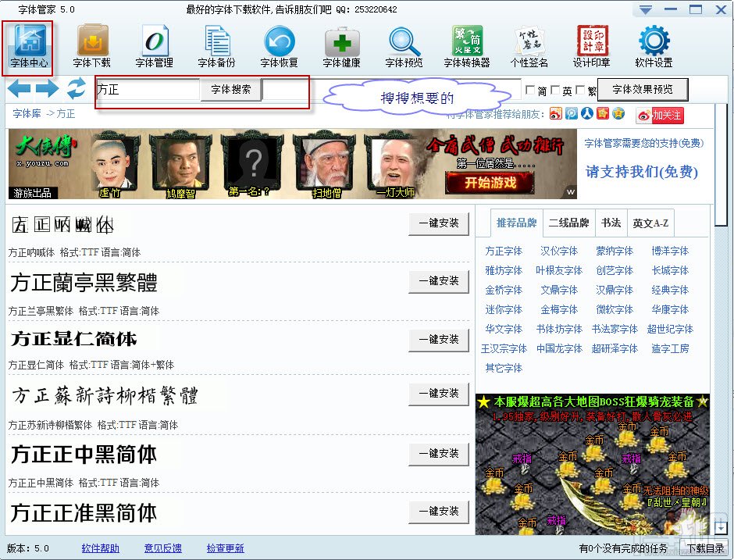Viewport: 734px width, 560px height.
Task: Open the 字体下载 font download icon
Action: (x=92, y=41)
